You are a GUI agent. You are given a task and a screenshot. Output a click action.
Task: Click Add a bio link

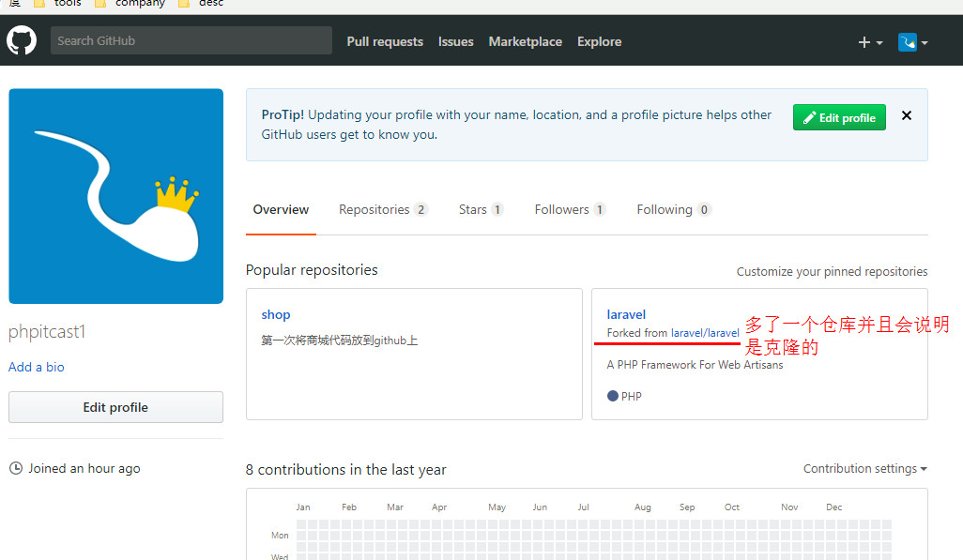click(37, 367)
